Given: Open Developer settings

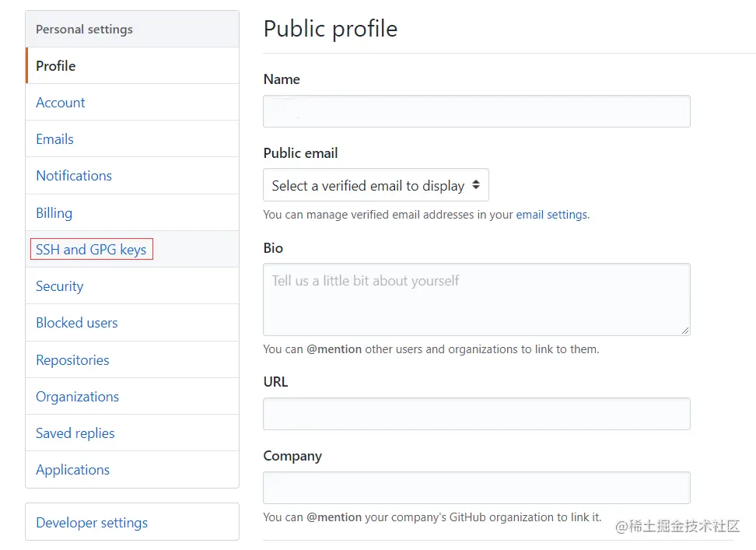Looking at the screenshot, I should tap(92, 523).
